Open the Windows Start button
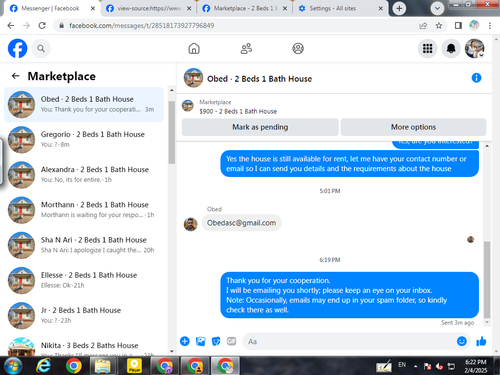This screenshot has height=375, width=500. 13,366
